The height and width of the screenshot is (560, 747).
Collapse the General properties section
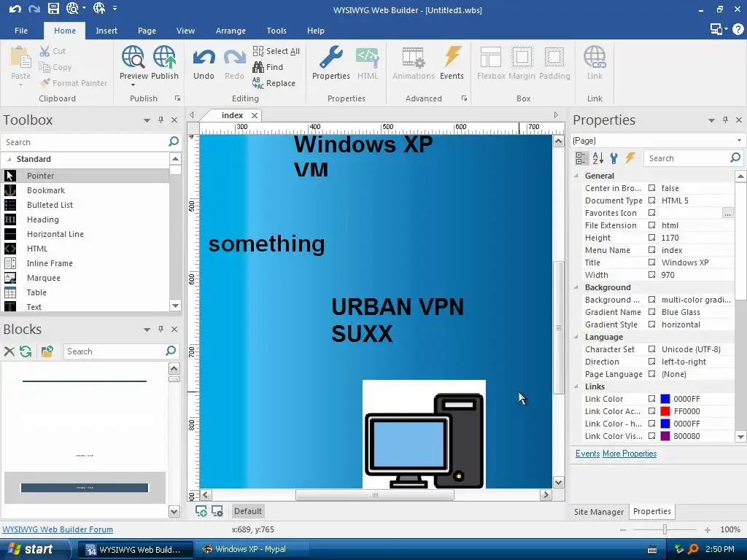(x=576, y=176)
